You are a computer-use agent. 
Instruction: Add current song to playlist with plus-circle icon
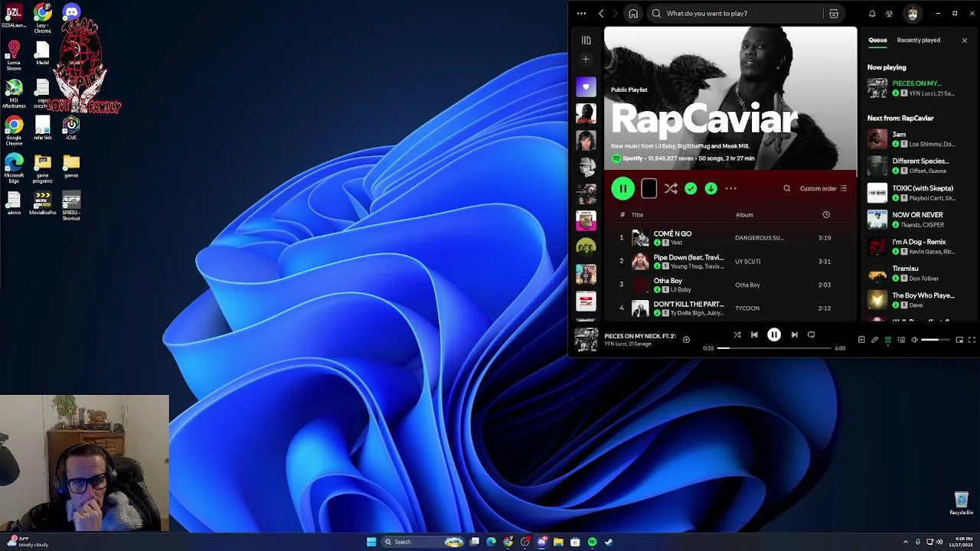[686, 340]
